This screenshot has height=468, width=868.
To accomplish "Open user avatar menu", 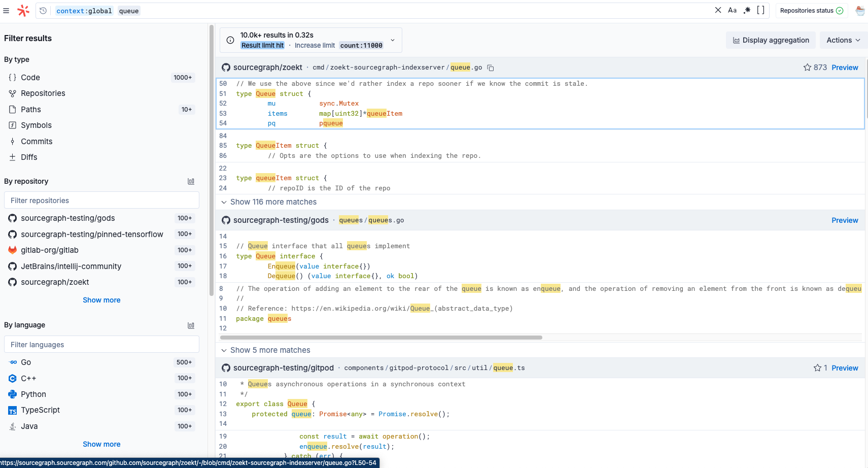I will (x=860, y=11).
